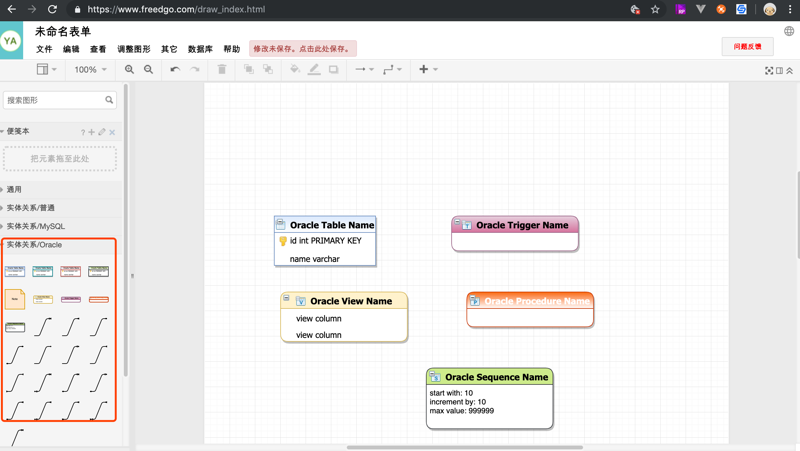Screen dimensions: 800x451
Task: Zoom out using the magnifier minus icon
Action: (x=148, y=69)
